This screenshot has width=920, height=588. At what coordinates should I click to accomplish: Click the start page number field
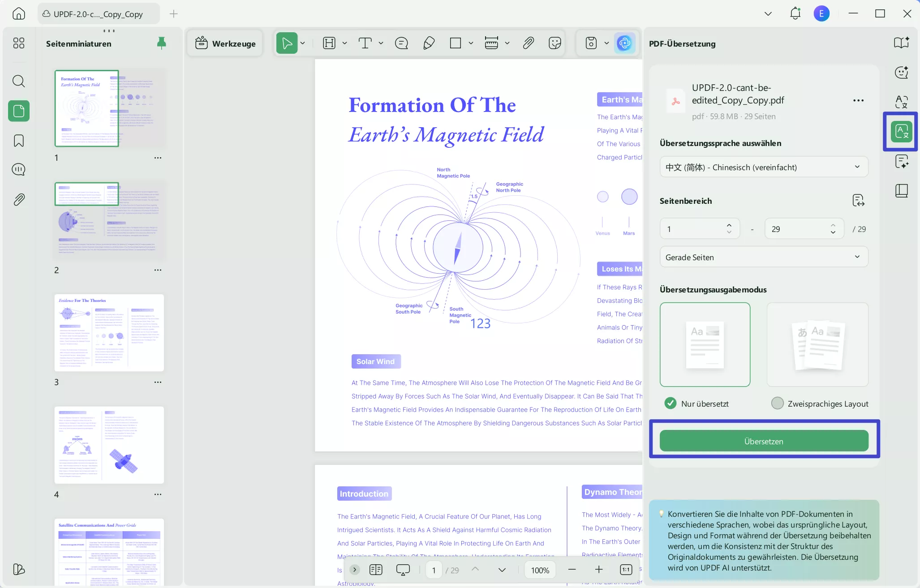pyautogui.click(x=700, y=229)
